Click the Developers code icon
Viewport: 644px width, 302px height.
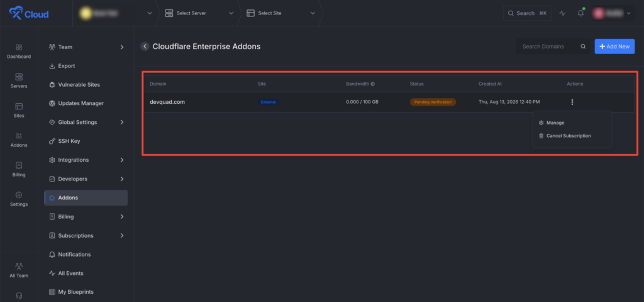[52, 179]
